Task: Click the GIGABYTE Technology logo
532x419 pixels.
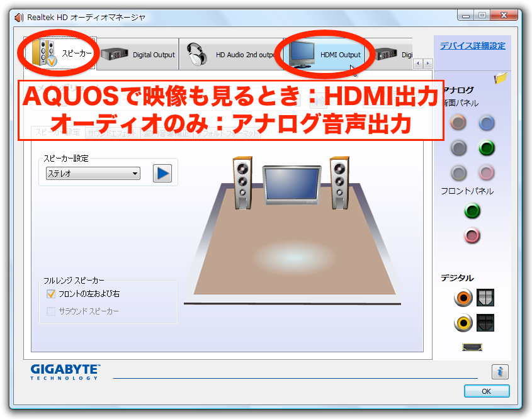Action: [65, 372]
